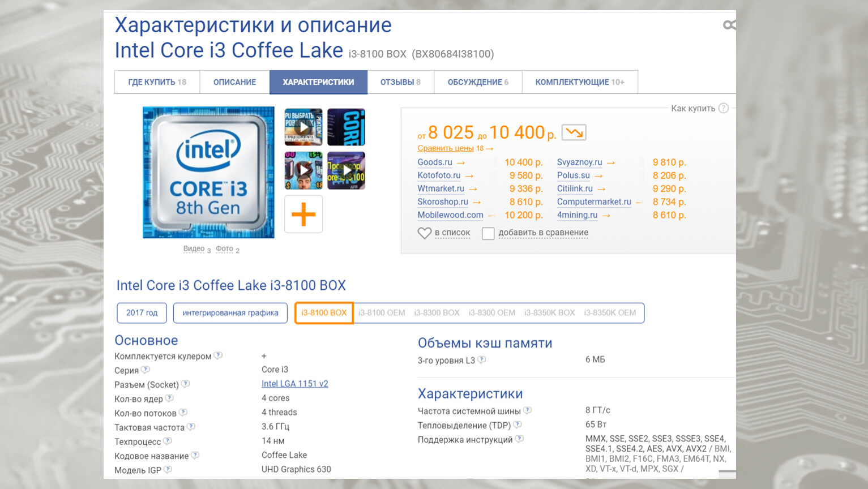868x489 pixels.
Task: Click the orange plus add-photo button
Action: click(303, 215)
